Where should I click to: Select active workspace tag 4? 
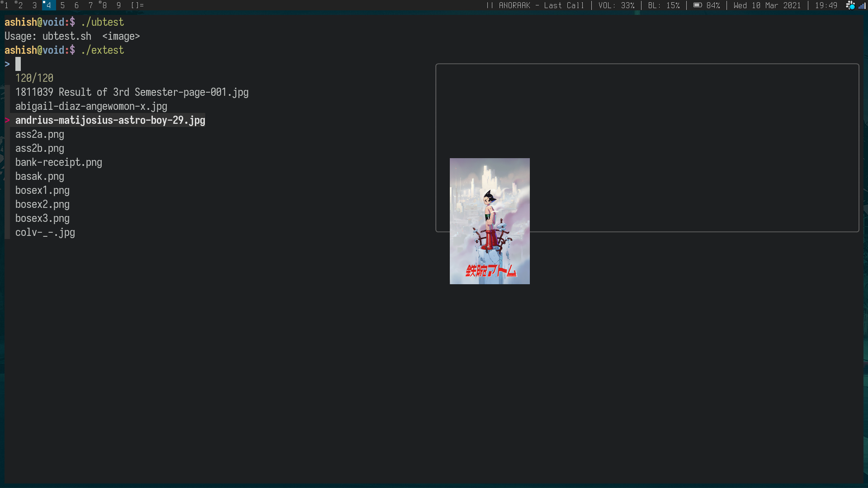coord(48,5)
